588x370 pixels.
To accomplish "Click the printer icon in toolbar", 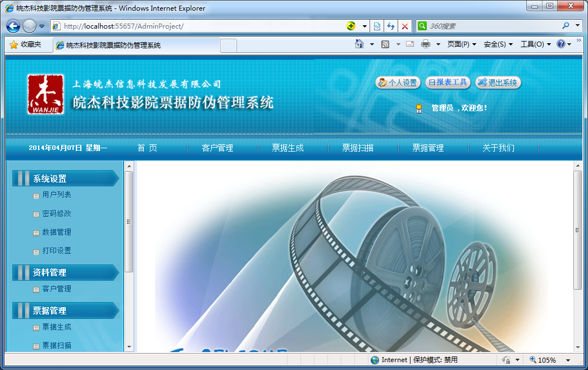I will (426, 44).
